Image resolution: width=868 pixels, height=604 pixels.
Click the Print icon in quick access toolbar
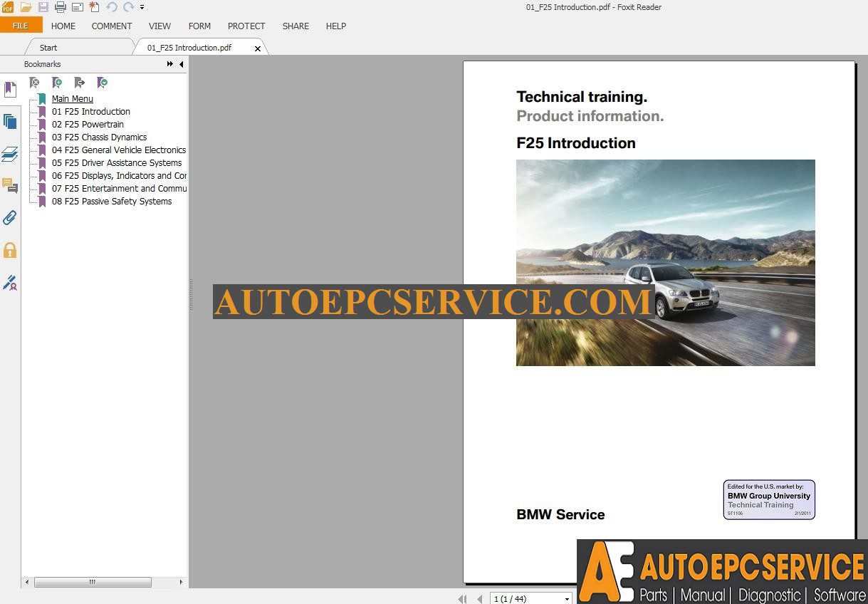60,7
